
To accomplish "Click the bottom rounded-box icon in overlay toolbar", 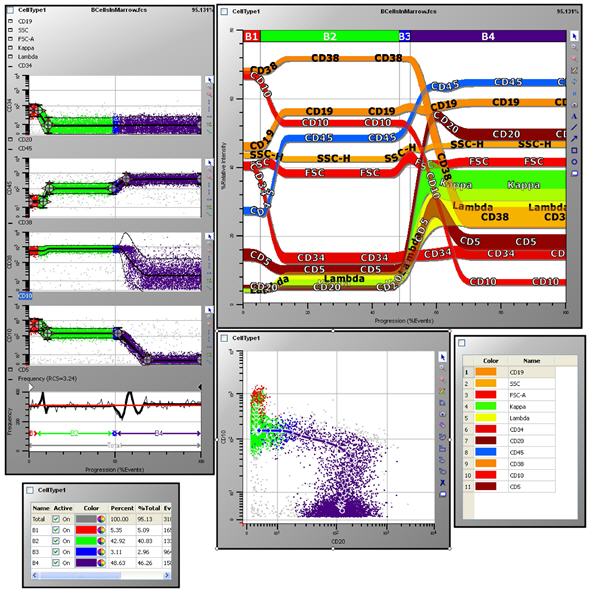I will coord(574,173).
